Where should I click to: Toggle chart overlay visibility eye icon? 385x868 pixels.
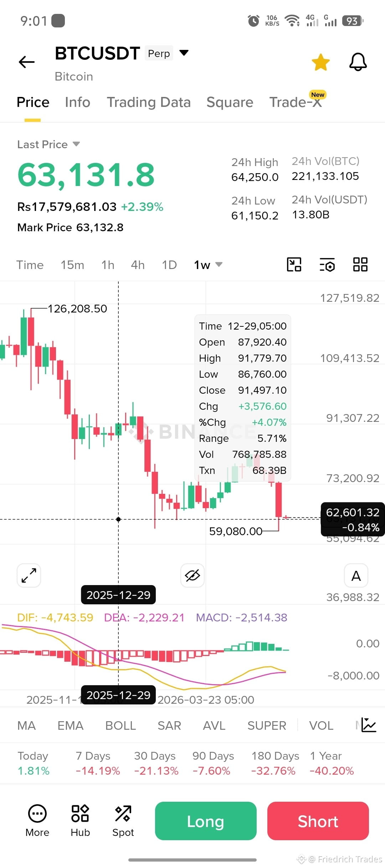tap(192, 575)
